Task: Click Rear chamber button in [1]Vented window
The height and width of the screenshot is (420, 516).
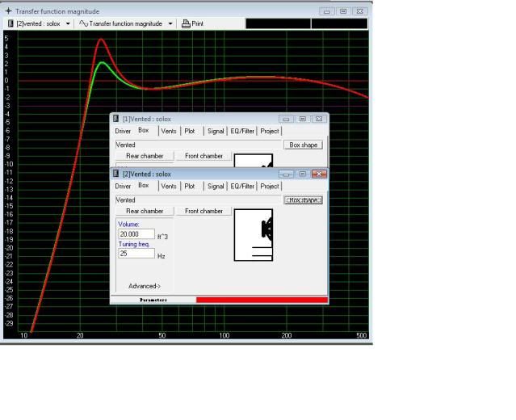Action: [x=145, y=156]
